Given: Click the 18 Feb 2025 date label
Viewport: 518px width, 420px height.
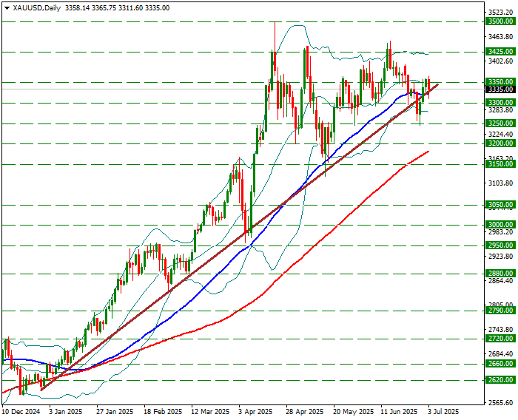Looking at the screenshot, I should point(164,412).
